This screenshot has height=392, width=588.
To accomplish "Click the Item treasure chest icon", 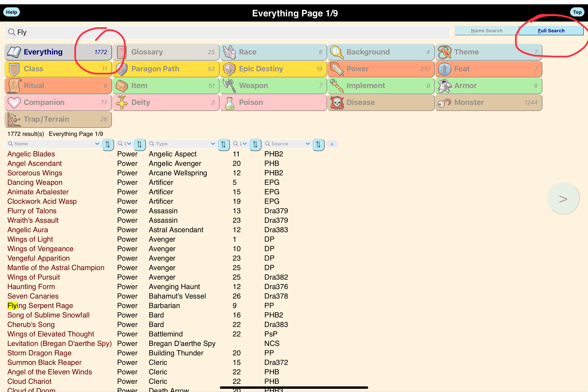I will point(122,86).
